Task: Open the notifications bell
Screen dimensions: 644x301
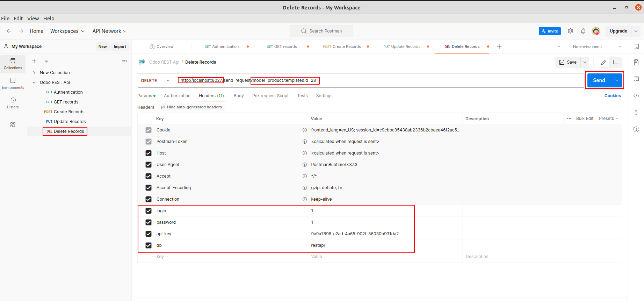Action: point(583,31)
